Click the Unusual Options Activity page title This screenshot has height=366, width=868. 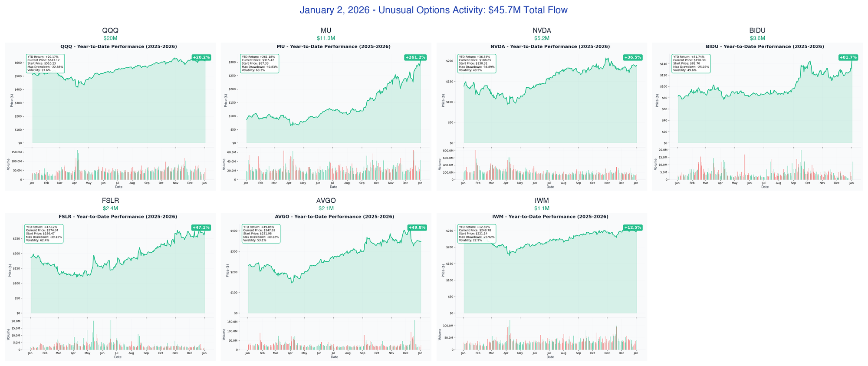[433, 10]
